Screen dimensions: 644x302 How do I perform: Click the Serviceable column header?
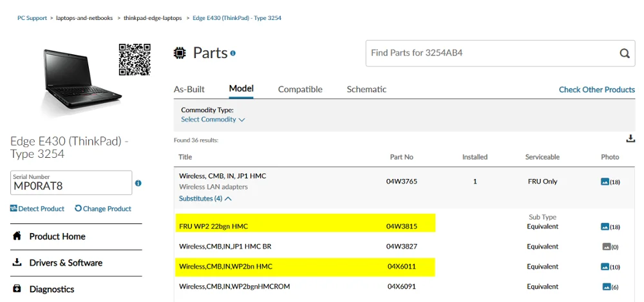[542, 157]
